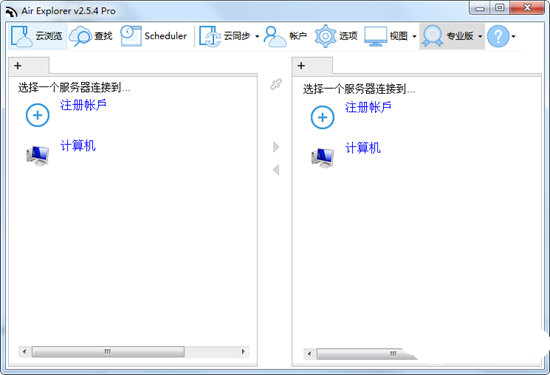Expand the 视图 dropdown arrow

pyautogui.click(x=414, y=36)
